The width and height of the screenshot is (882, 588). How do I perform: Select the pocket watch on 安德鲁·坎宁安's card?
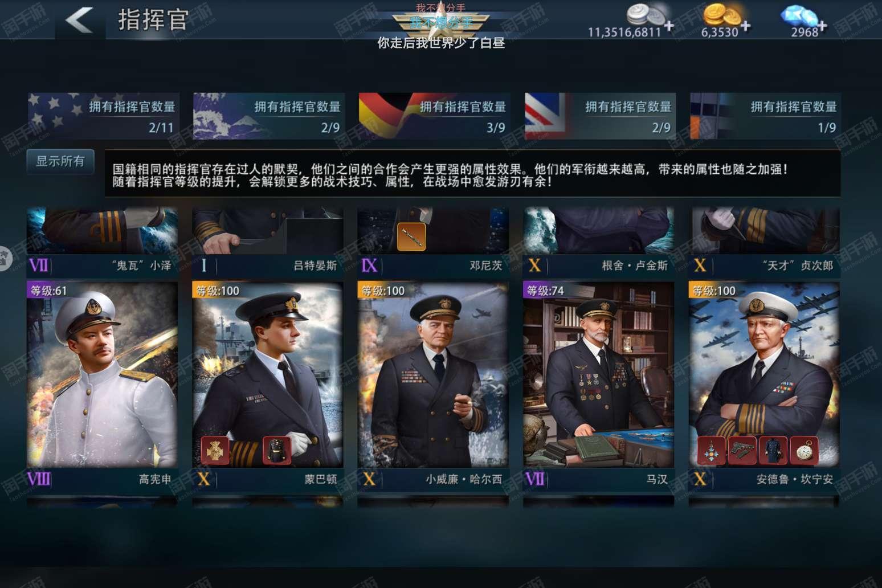pyautogui.click(x=804, y=450)
